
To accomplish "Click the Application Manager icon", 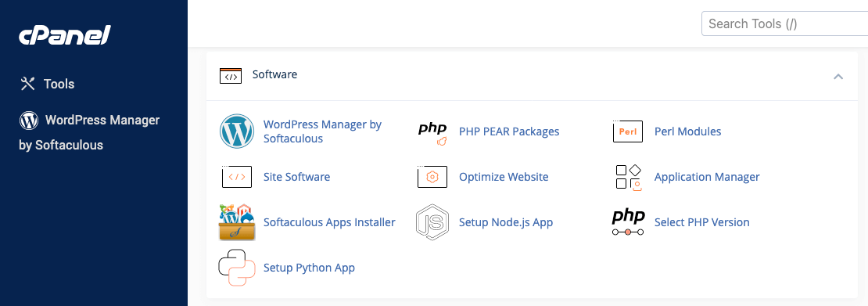I will coord(628,178).
